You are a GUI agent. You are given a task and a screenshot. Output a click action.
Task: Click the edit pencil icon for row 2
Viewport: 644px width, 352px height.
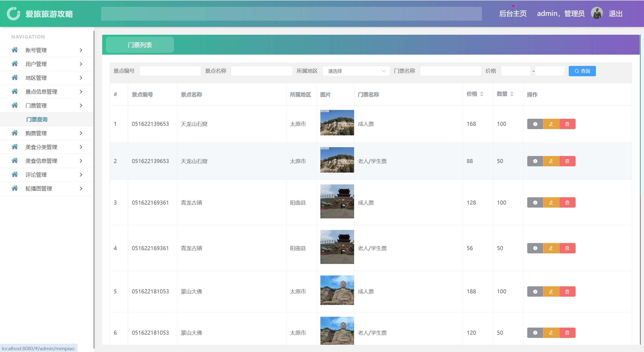coord(551,161)
